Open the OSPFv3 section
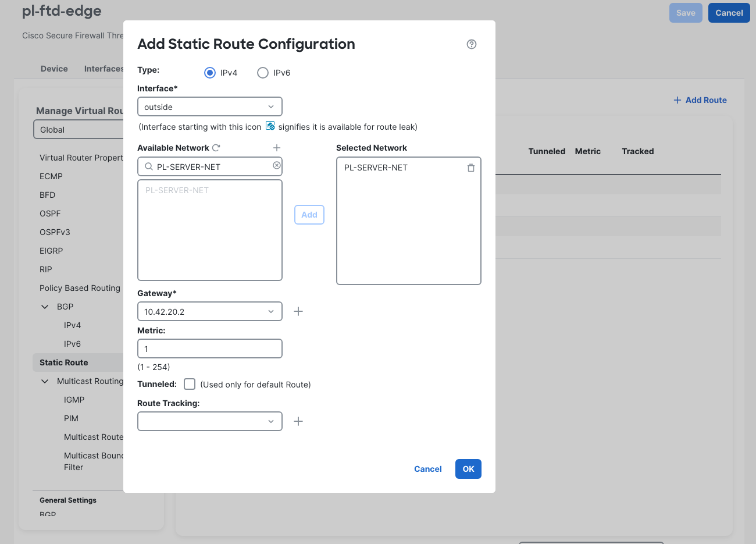This screenshot has width=756, height=544. [x=55, y=232]
